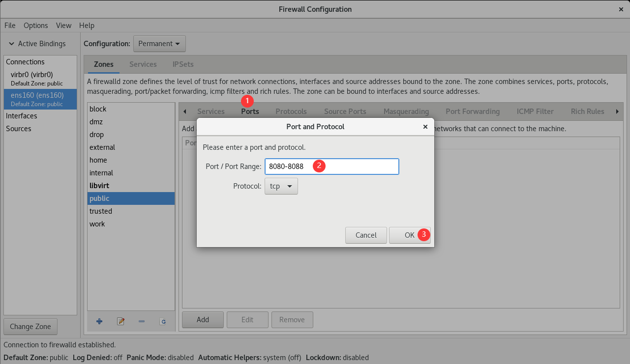The width and height of the screenshot is (630, 364).
Task: Select the external zone
Action: [131, 147]
